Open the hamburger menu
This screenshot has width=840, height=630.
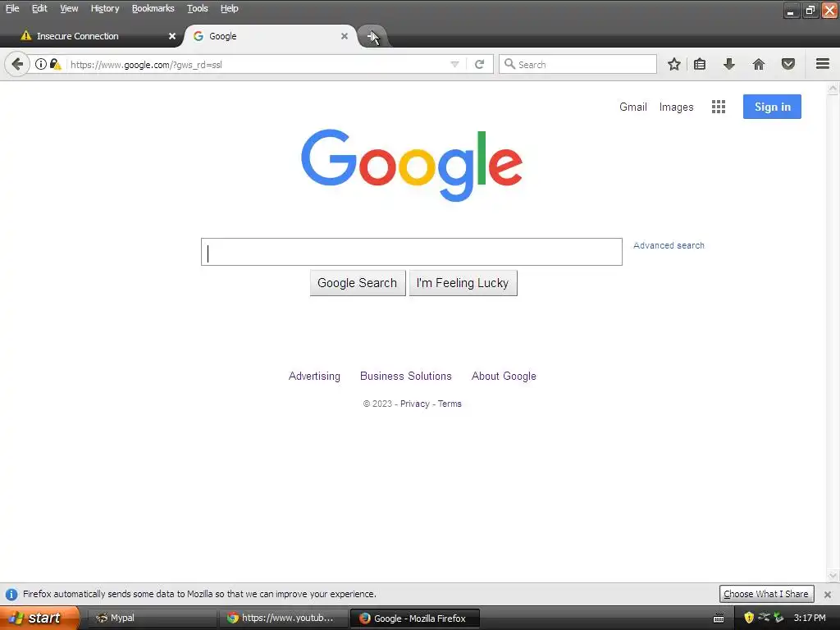(823, 64)
